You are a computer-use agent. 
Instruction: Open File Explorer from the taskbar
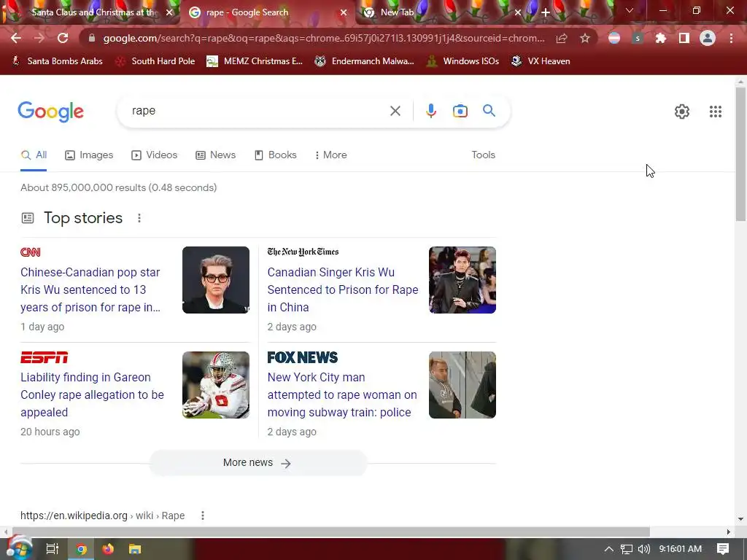pyautogui.click(x=135, y=549)
